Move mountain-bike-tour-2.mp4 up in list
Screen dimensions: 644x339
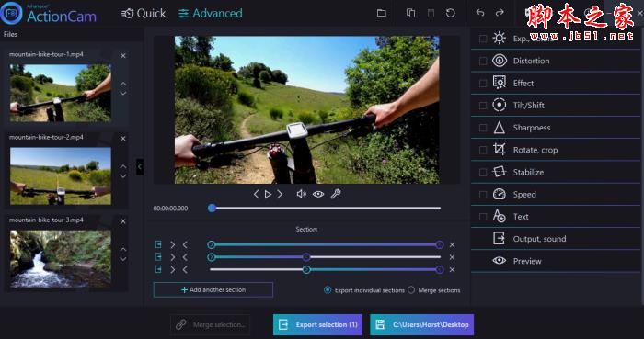pos(123,166)
